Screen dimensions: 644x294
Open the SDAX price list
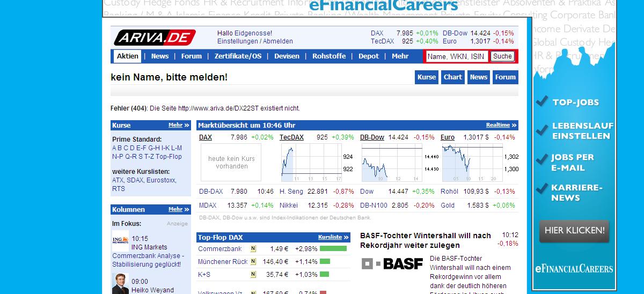pyautogui.click(x=135, y=180)
